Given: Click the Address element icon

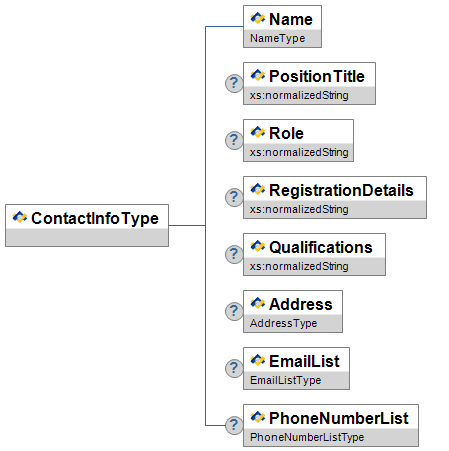Looking at the screenshot, I should coord(258,303).
